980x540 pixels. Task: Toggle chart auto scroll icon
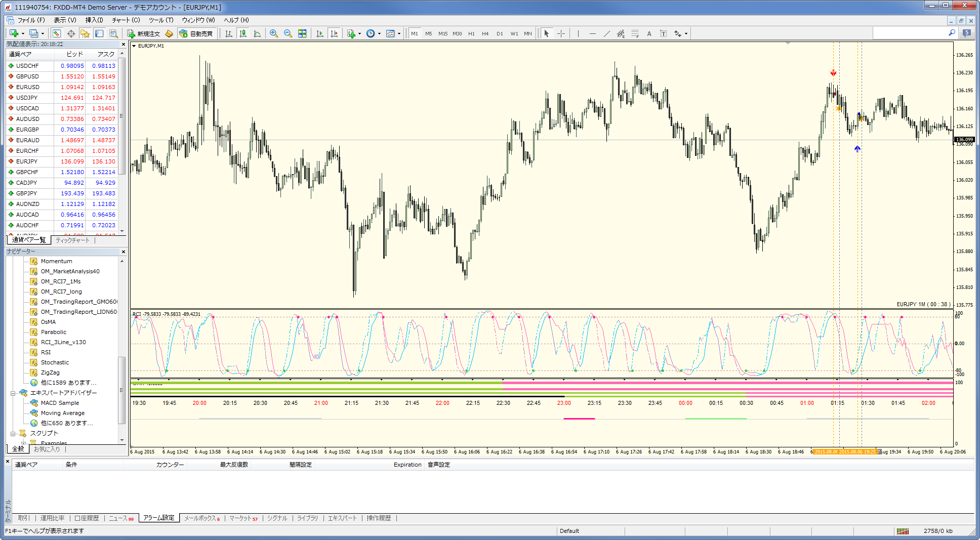(x=320, y=33)
